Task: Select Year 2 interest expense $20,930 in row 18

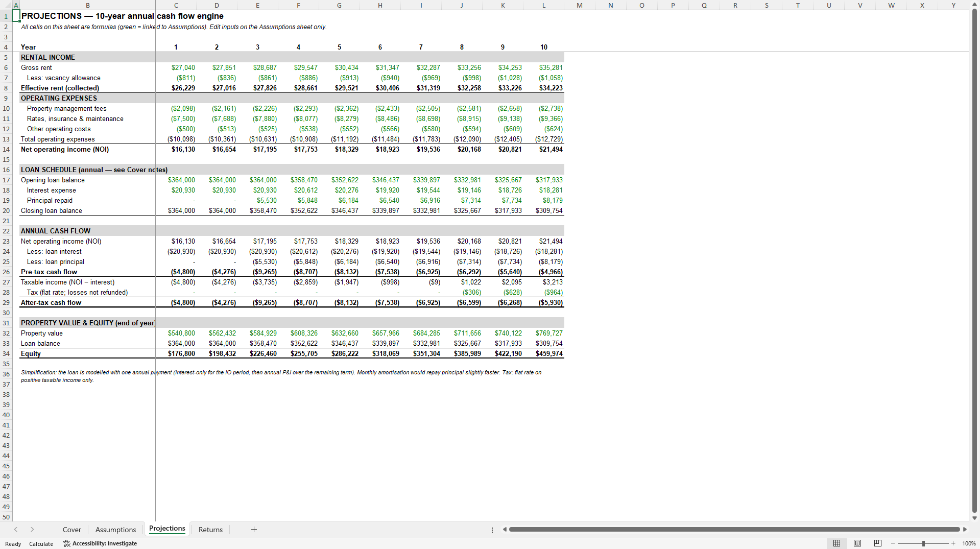Action: coord(217,190)
